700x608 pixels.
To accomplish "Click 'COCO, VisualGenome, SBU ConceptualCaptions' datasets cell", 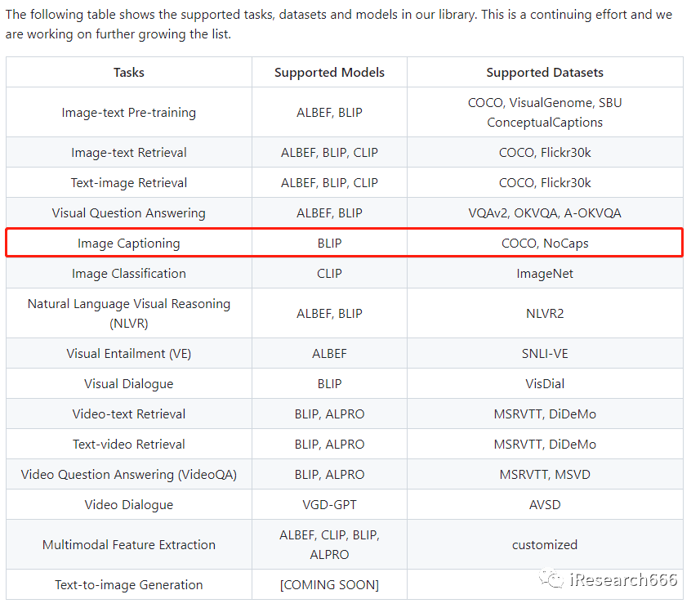I will coord(545,112).
